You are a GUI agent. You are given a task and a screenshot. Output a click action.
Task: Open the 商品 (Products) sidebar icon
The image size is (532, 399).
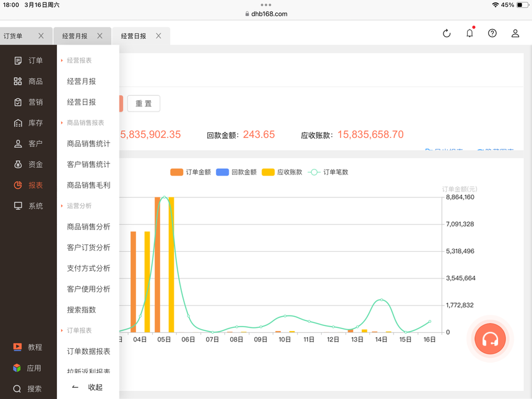point(18,82)
